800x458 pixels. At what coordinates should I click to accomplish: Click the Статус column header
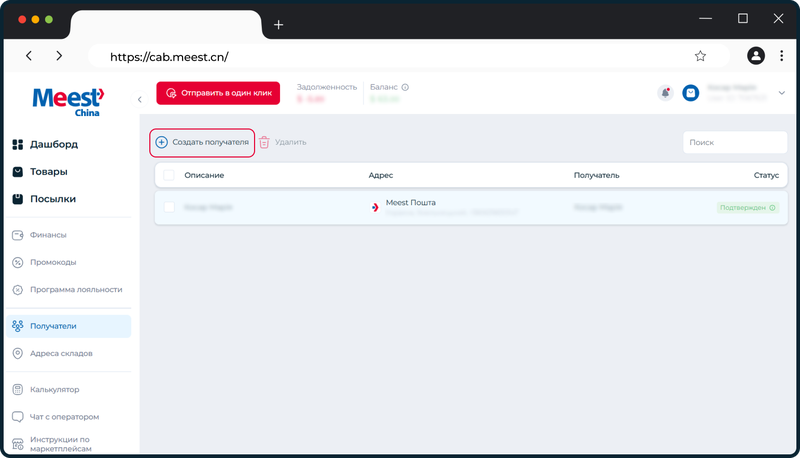tap(766, 175)
